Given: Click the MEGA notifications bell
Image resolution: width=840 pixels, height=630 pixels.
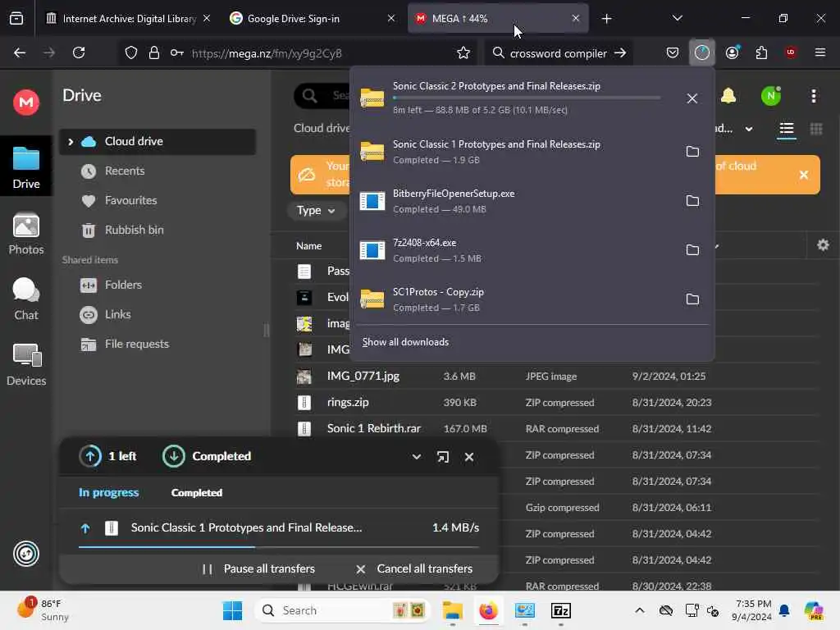Looking at the screenshot, I should 728,96.
